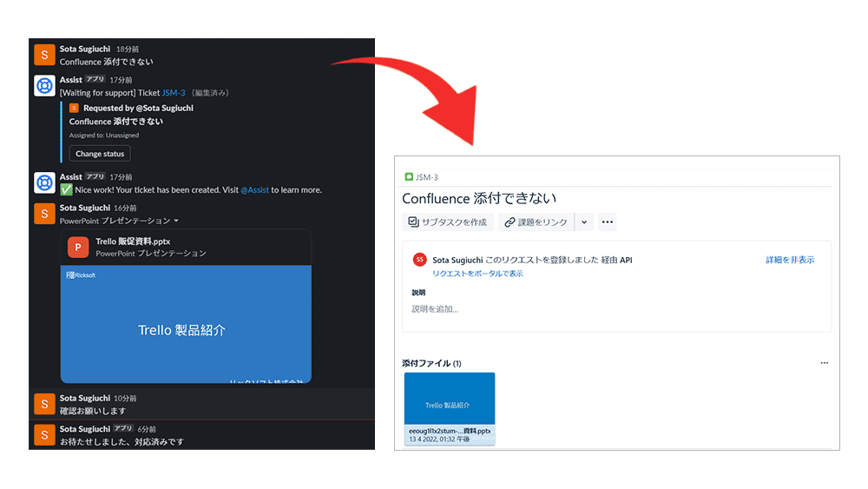Image resolution: width=868 pixels, height=489 pixels.
Task: Click the 18分前 timestamp on the first message
Action: (128, 50)
